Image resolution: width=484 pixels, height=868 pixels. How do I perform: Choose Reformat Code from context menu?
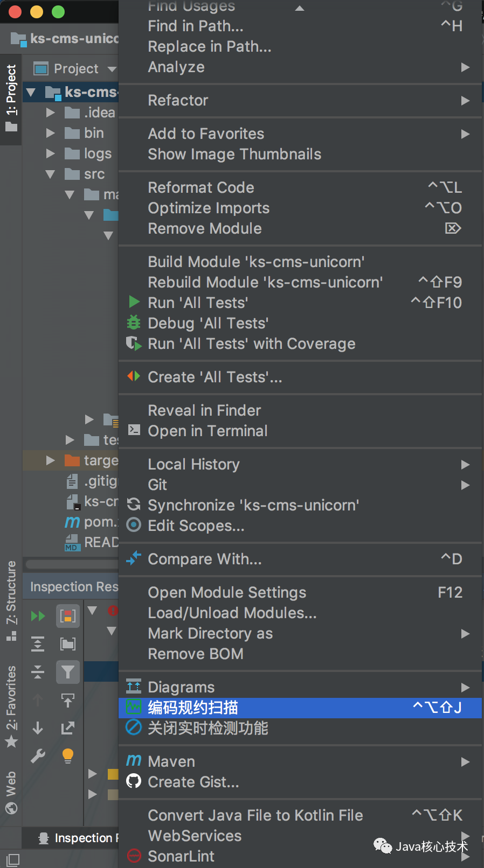(x=200, y=187)
